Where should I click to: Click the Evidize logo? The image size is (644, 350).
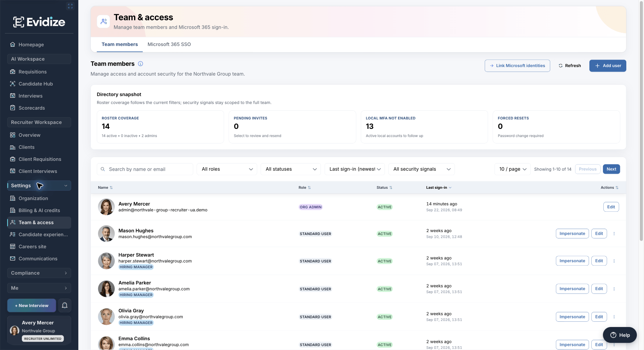[x=39, y=22]
